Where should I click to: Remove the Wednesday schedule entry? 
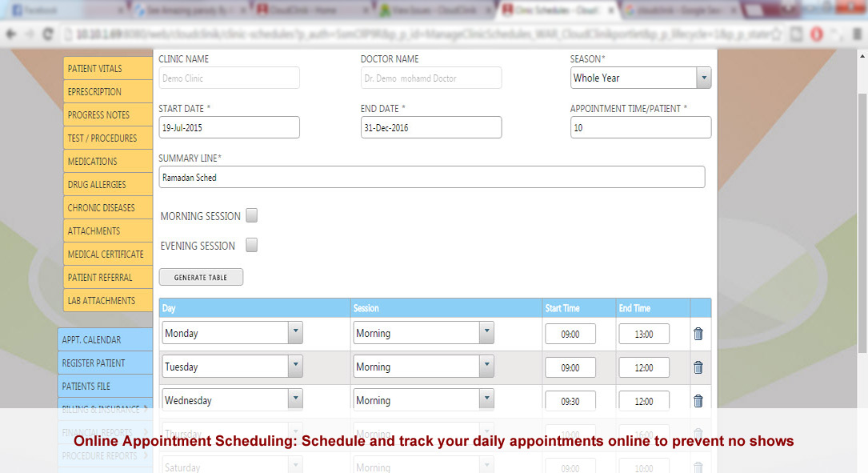(698, 401)
